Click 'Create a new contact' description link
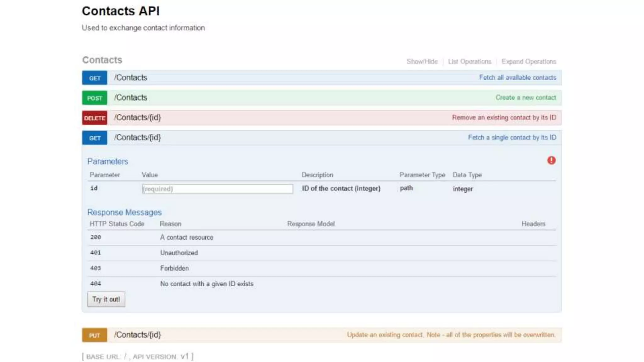Image resolution: width=644 pixels, height=362 pixels. [525, 98]
